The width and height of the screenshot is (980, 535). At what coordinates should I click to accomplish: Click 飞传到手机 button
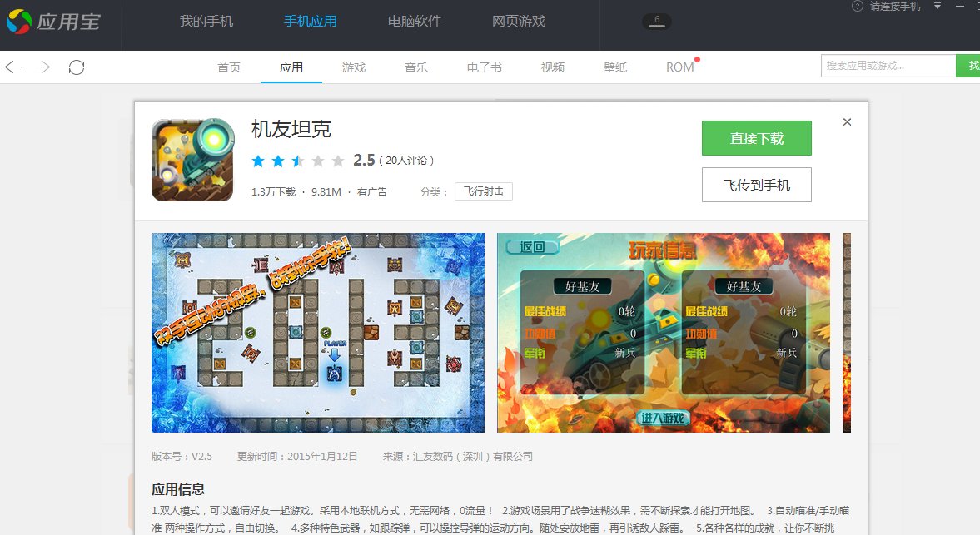(756, 185)
